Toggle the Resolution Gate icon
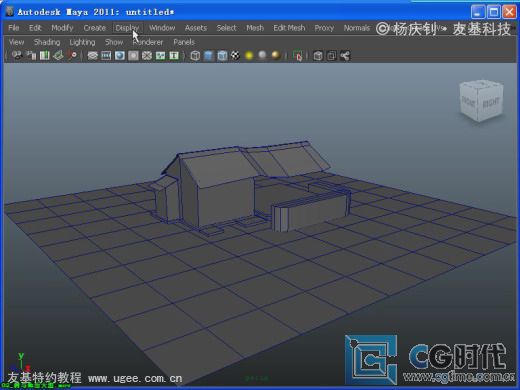 (x=120, y=55)
